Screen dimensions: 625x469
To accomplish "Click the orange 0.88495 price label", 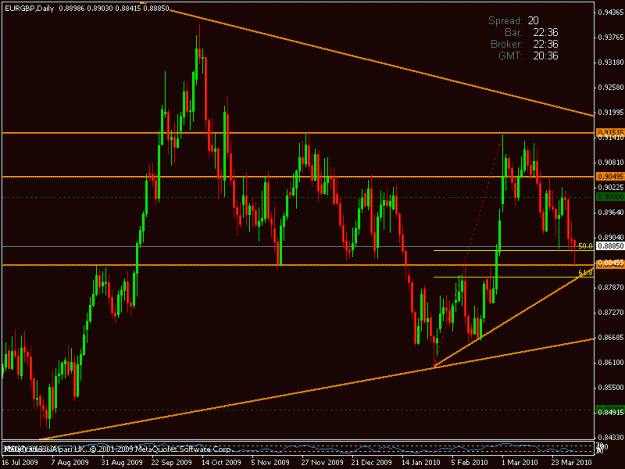I will tap(610, 264).
